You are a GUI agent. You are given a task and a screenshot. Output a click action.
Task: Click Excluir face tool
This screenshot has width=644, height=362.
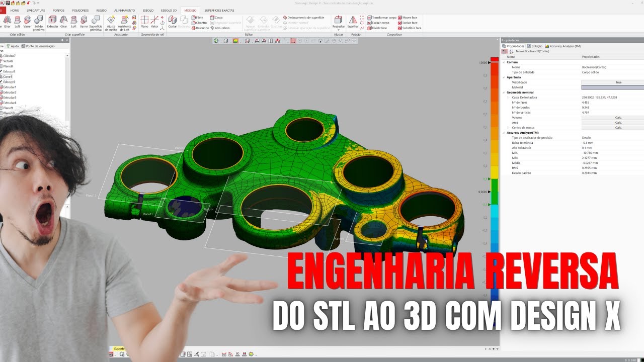pyautogui.click(x=408, y=23)
